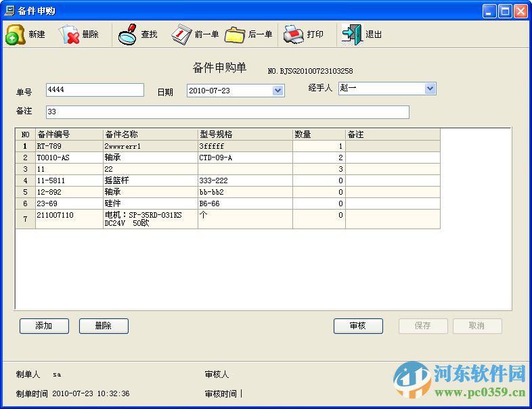Click the 删除 toolbar icon with red X

tap(70, 34)
